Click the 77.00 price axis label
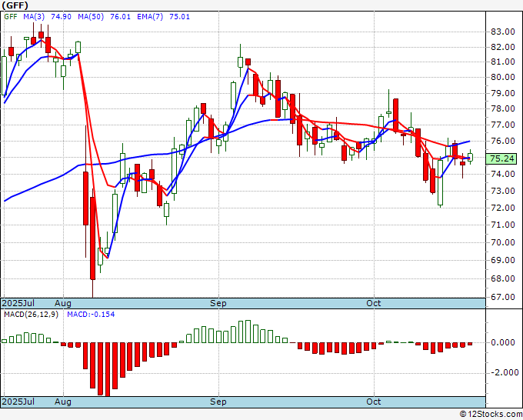The width and height of the screenshot is (523, 420). [503, 125]
